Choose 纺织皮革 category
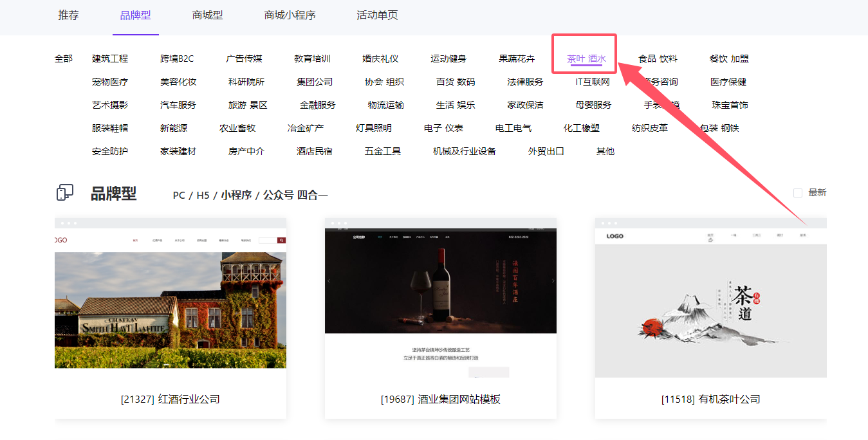The width and height of the screenshot is (868, 440). (650, 128)
